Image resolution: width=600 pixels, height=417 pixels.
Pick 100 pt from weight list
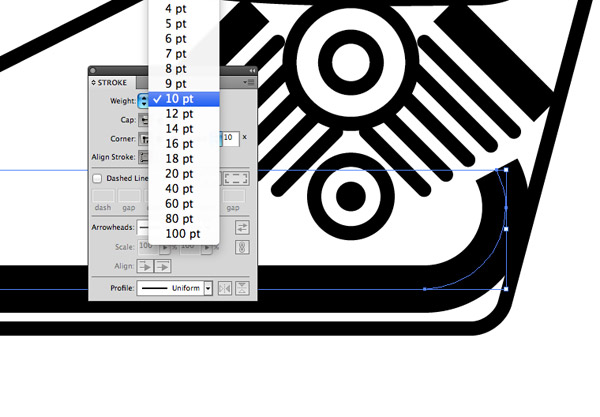click(184, 234)
